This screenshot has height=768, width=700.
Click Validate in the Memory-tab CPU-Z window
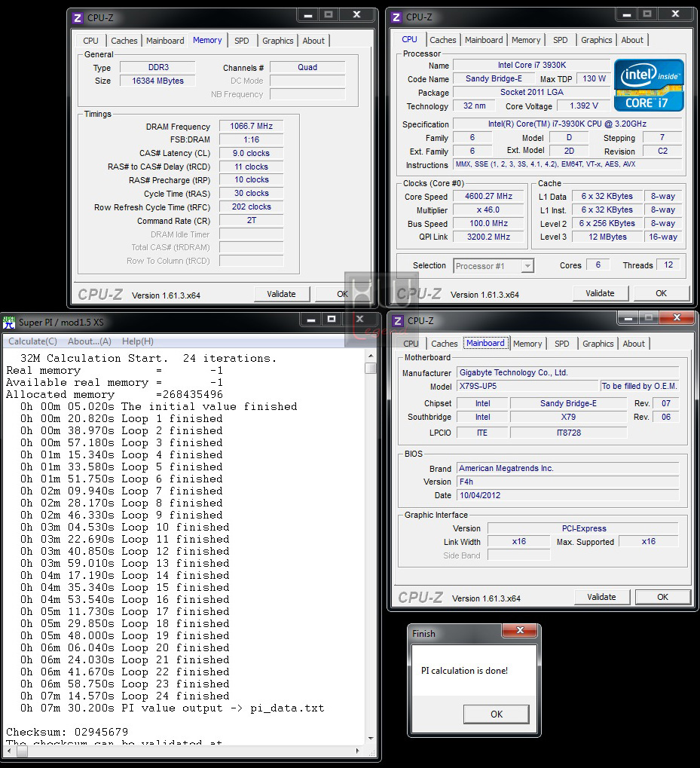click(282, 294)
